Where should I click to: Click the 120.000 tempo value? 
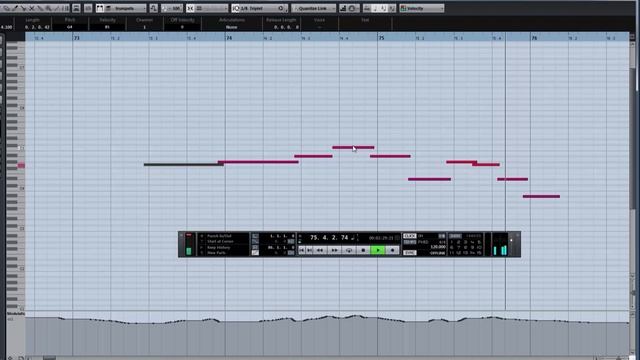438,247
